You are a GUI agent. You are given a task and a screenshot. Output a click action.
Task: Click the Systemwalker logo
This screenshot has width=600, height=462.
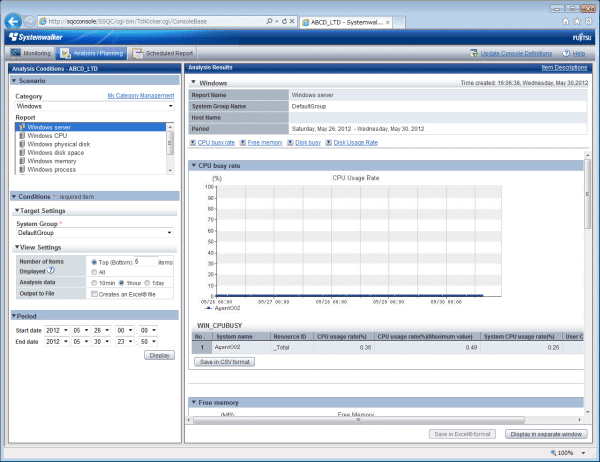click(36, 37)
